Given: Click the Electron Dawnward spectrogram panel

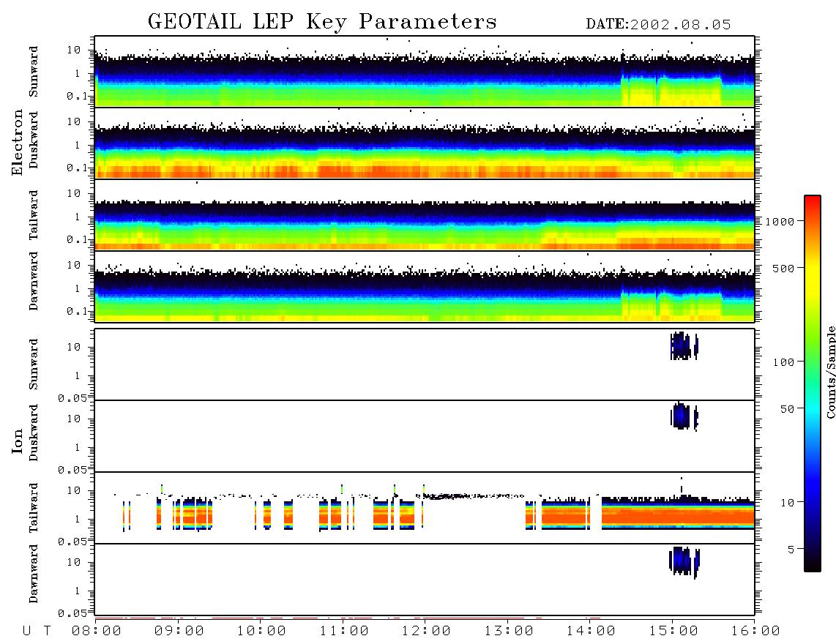Looking at the screenshot, I should coord(425,286).
